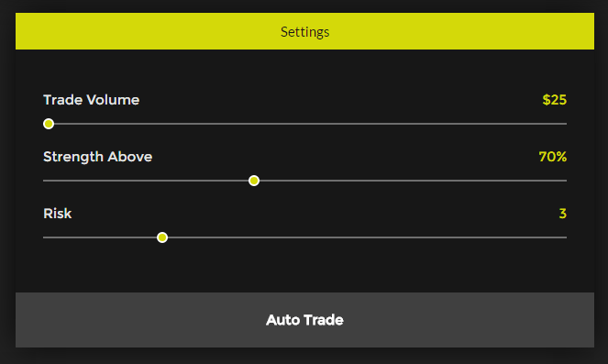Click the Trade Volume track's middle
608x364 pixels.
pyautogui.click(x=304, y=124)
